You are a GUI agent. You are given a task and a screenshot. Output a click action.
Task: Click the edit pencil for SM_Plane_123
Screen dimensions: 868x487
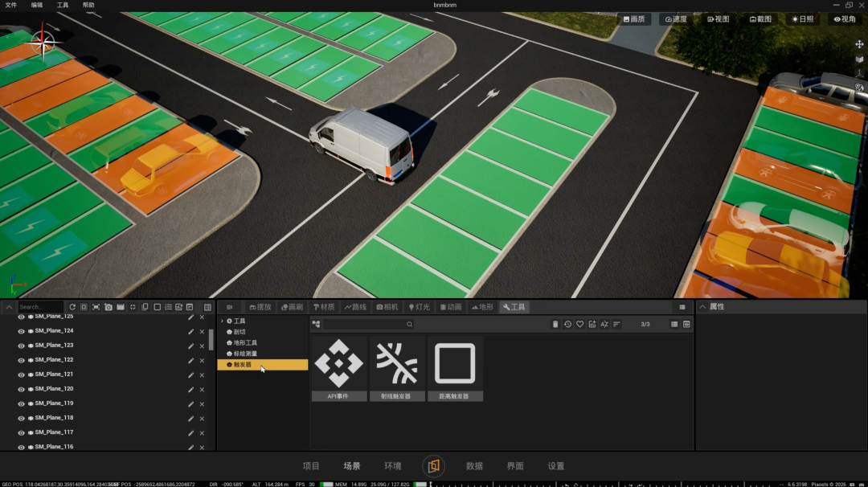pyautogui.click(x=190, y=346)
